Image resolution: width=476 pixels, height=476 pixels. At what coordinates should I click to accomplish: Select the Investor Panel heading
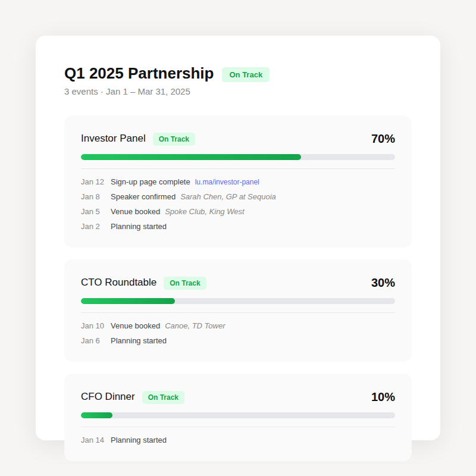click(x=113, y=139)
